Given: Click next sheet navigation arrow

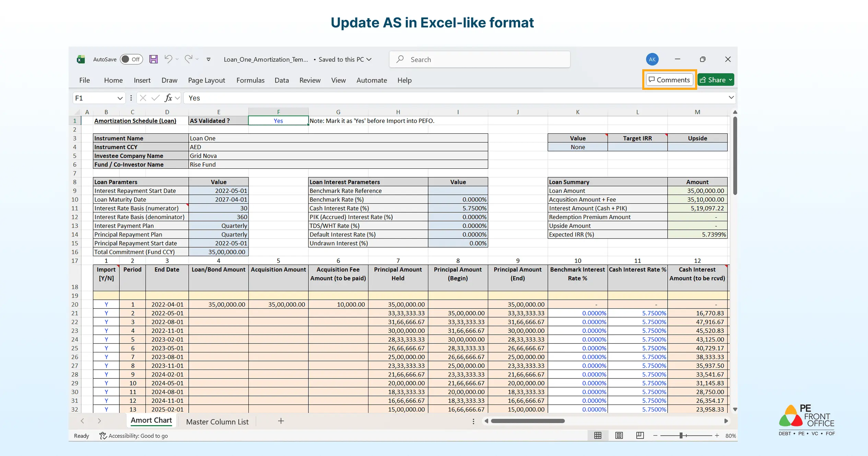Looking at the screenshot, I should [x=99, y=421].
